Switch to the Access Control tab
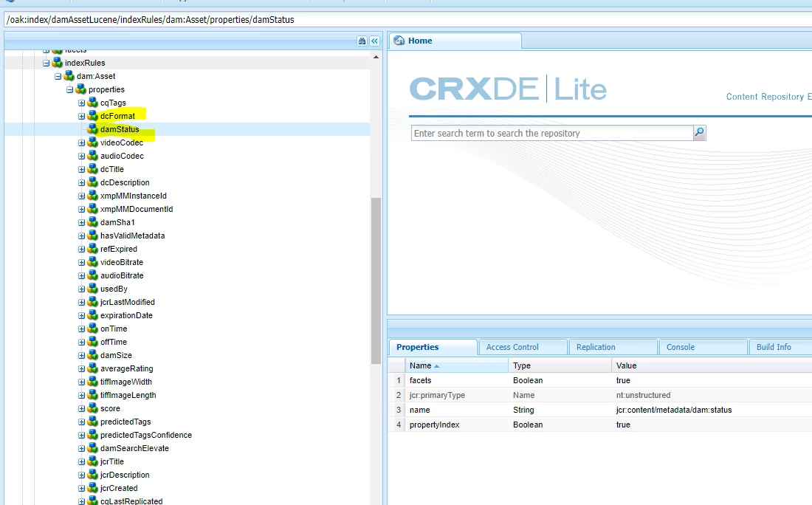 [x=523, y=347]
